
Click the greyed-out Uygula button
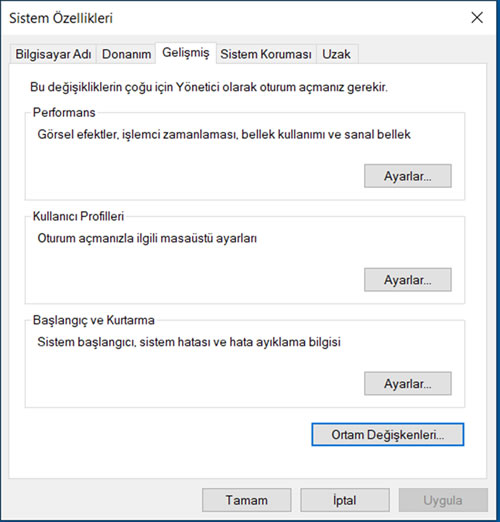pos(443,500)
